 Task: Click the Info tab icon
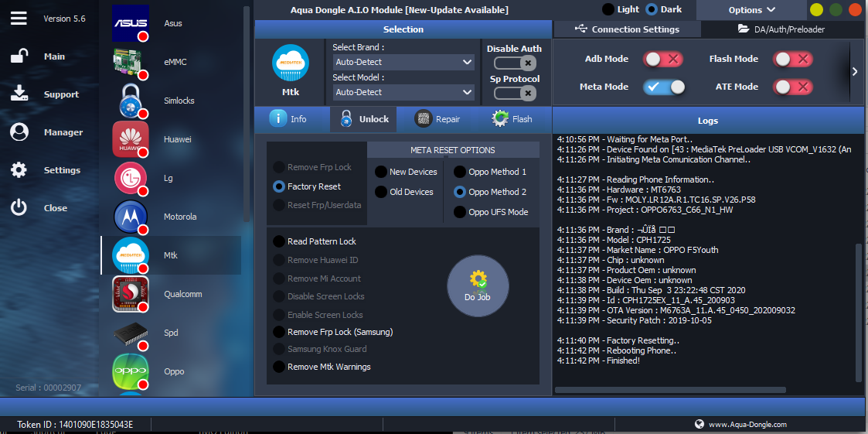tap(278, 118)
